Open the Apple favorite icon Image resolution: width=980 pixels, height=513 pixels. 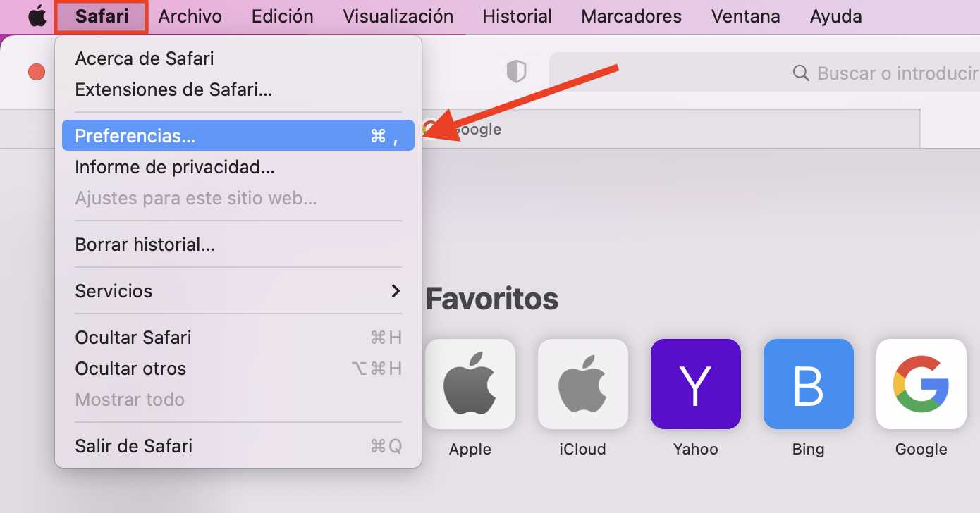(x=470, y=384)
